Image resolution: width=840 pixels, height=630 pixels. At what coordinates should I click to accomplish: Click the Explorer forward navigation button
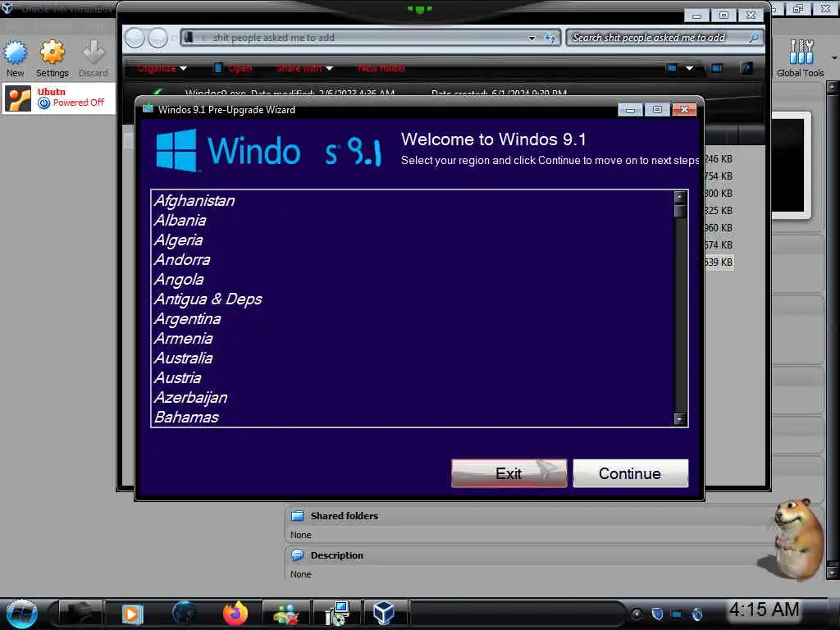coord(157,38)
